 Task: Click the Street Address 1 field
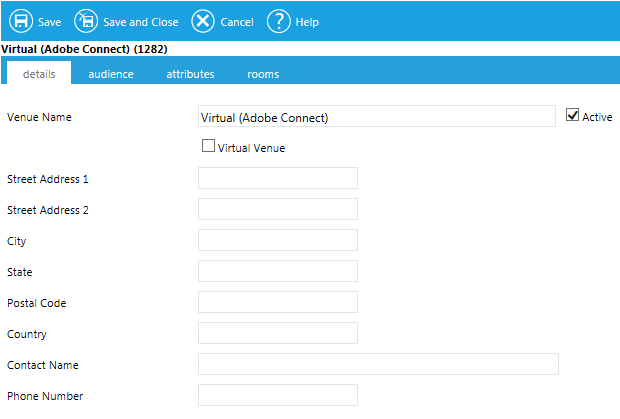coord(277,178)
